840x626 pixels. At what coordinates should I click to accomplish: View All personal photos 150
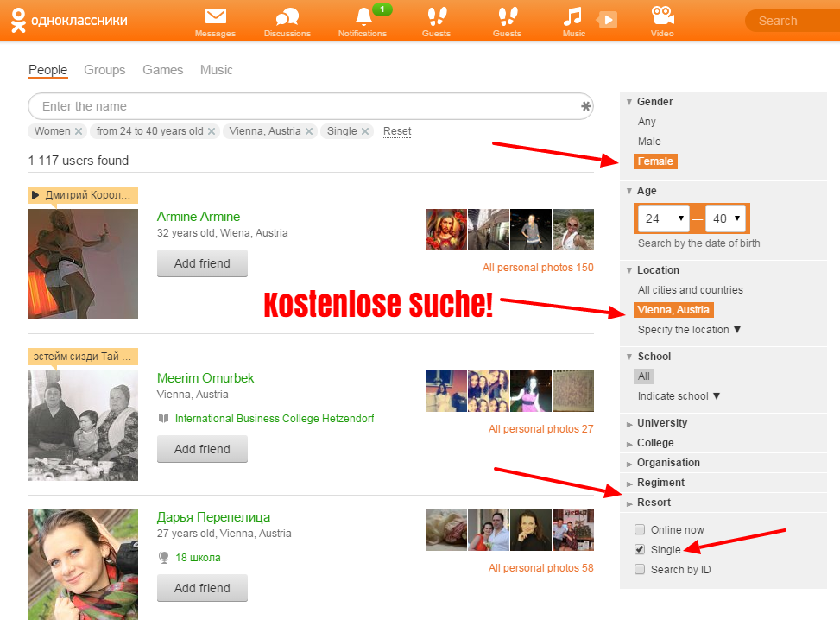tap(538, 268)
